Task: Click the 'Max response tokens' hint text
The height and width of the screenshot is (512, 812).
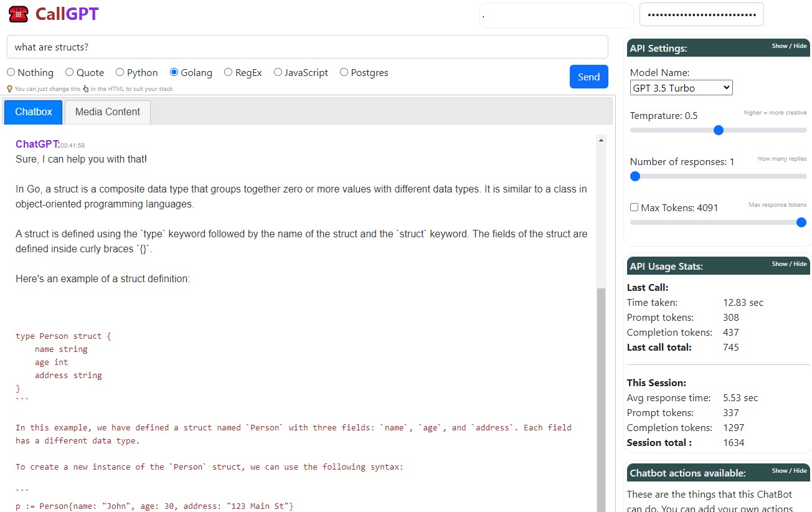Action: [x=778, y=205]
